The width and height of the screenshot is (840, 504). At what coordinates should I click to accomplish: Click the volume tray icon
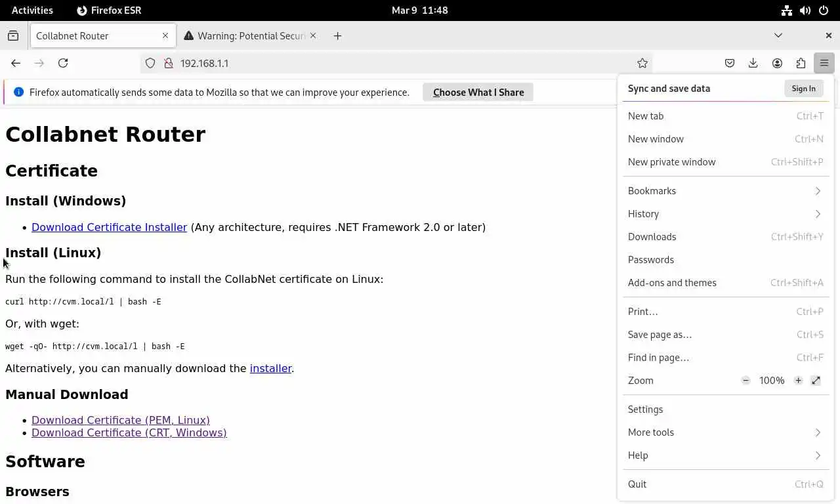[x=805, y=10]
